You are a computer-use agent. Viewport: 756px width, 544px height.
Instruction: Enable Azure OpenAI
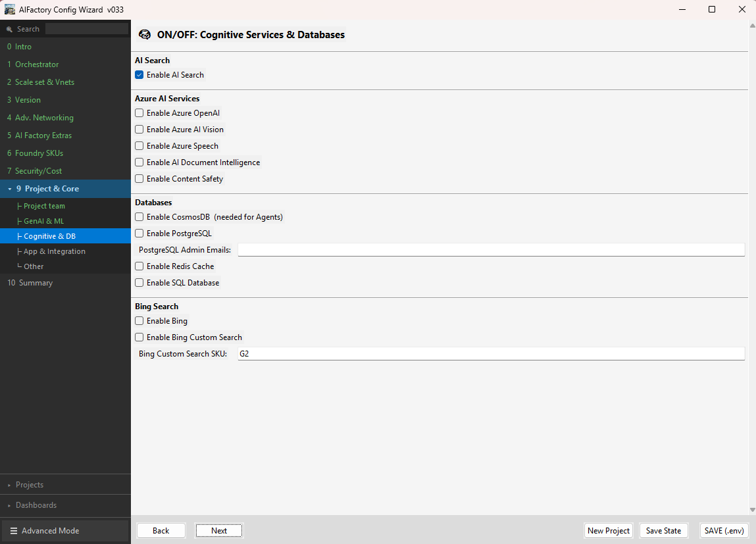139,112
